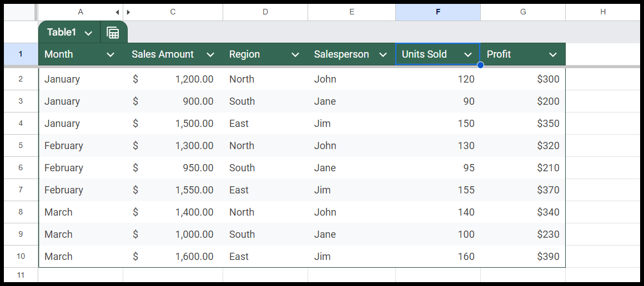Image resolution: width=644 pixels, height=286 pixels.
Task: Expand the Table1 name dropdown
Action: (x=88, y=33)
